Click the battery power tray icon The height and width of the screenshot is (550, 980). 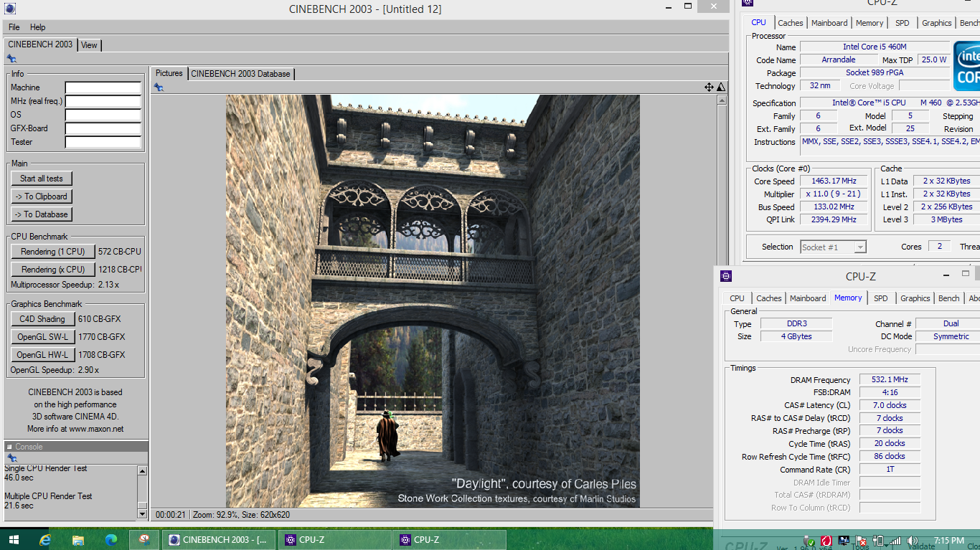click(x=878, y=541)
